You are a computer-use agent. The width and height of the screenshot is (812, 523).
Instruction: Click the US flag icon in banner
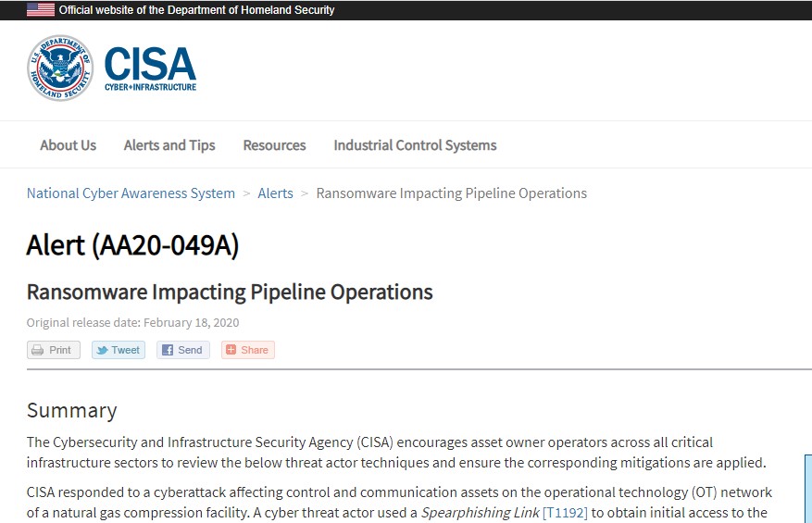tap(41, 10)
